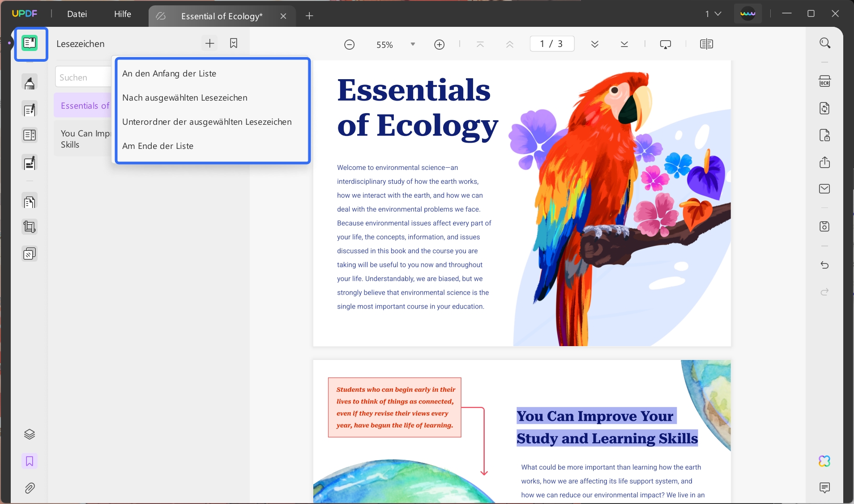
Task: Open document search with the magnifier icon
Action: [x=825, y=42]
